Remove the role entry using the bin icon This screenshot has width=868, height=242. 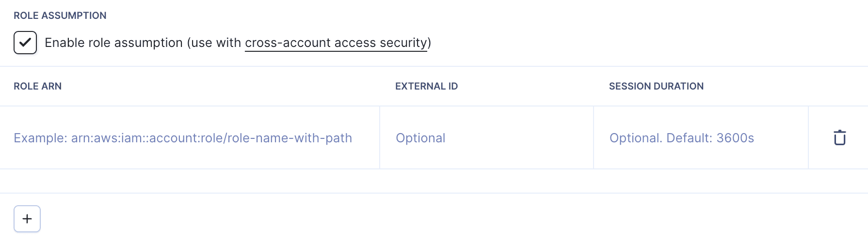[839, 138]
